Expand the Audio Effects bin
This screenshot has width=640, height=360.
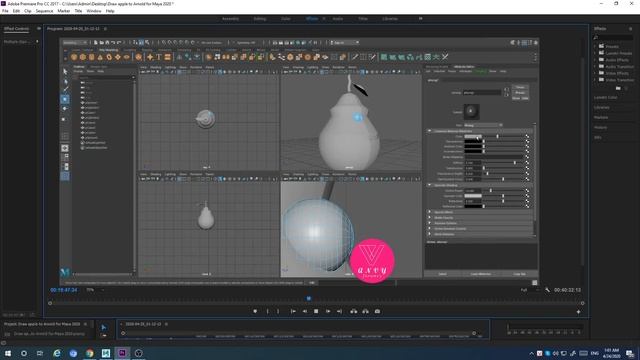596,60
